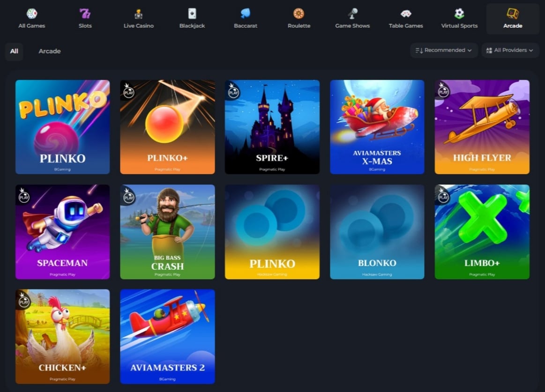545x392 pixels.
Task: Click Pragmatic Play badge on Chicken+ tile
Action: [24, 301]
